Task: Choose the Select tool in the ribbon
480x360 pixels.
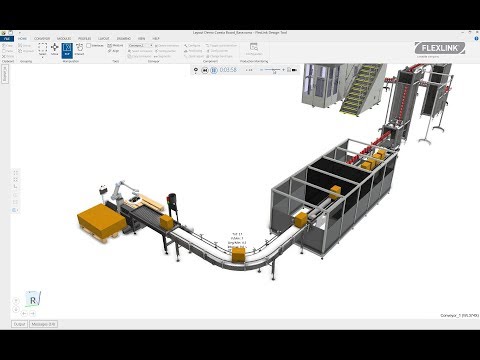Action: tap(42, 48)
